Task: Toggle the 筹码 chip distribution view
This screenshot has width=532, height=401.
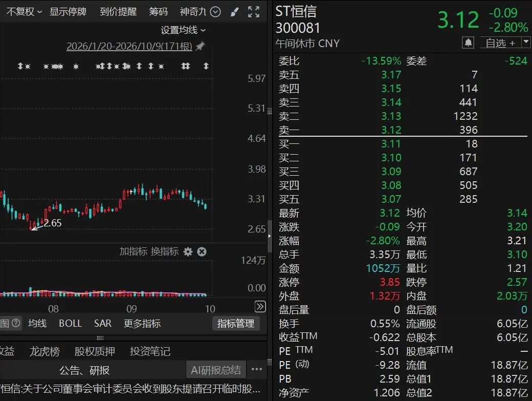Action: tap(158, 12)
